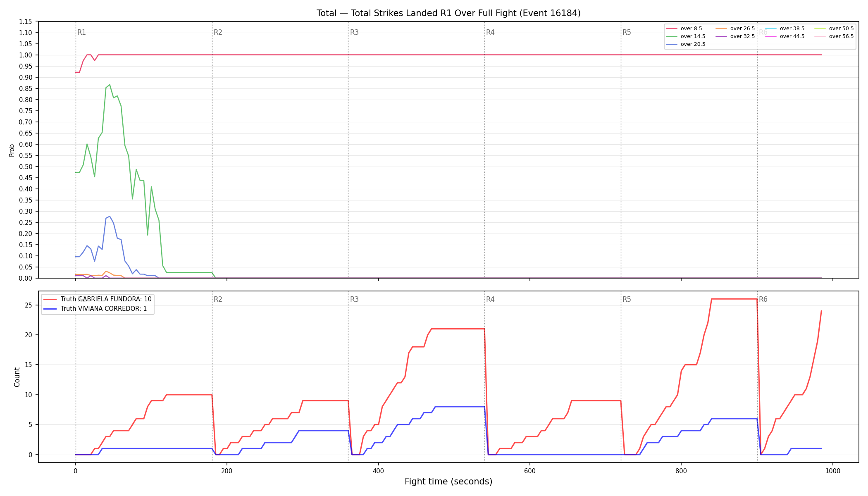The image size is (868, 496).
Task: Click the 'over 56.5' legend entry
Action: [834, 36]
